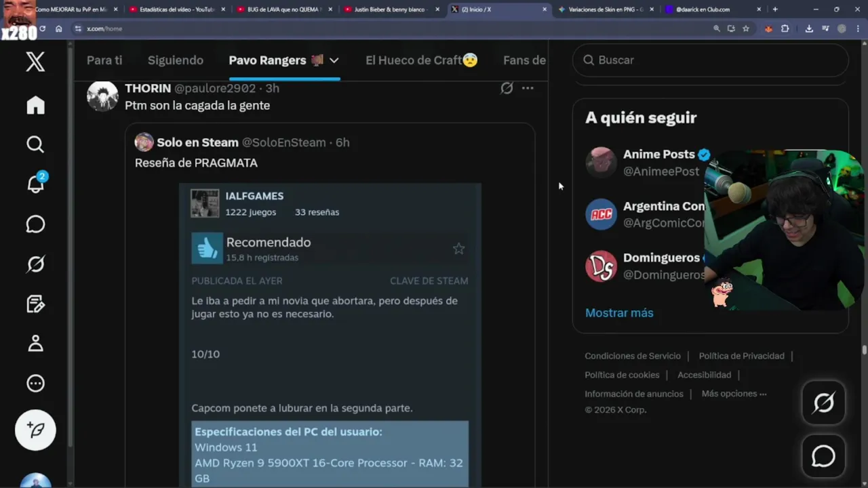Open THORIN's profile avatar

(102, 96)
